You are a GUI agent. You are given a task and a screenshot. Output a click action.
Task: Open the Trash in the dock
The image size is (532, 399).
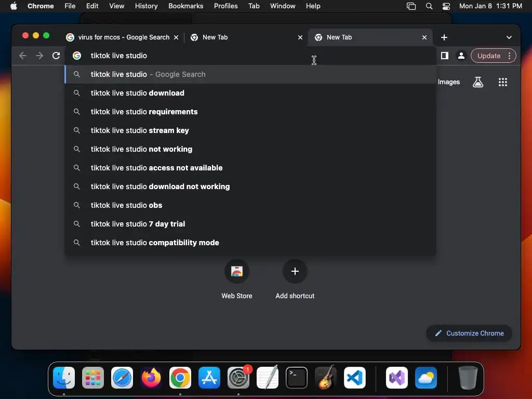(x=468, y=378)
